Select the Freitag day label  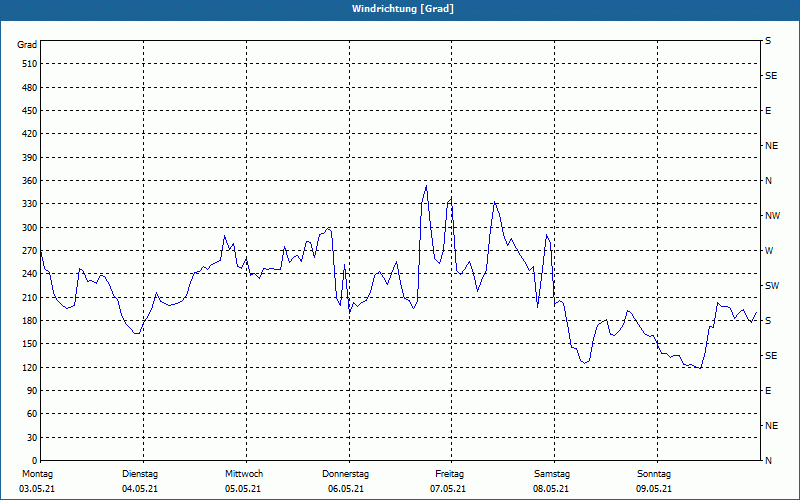pyautogui.click(x=449, y=474)
